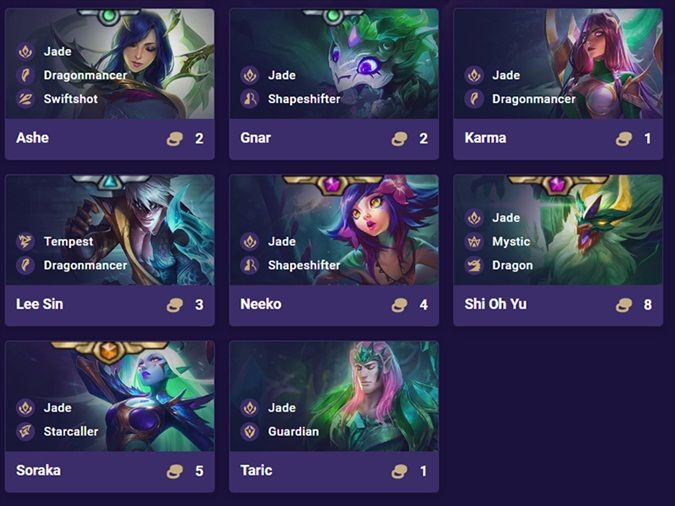The width and height of the screenshot is (675, 506).
Task: Click the purple gem emblem above Neeko
Action: click(332, 184)
